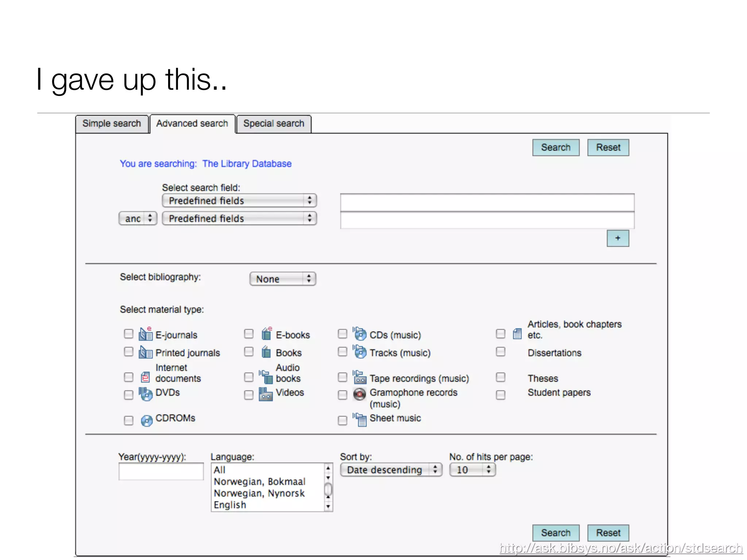Click the Sheet music icon
The height and width of the screenshot is (560, 747).
(360, 420)
